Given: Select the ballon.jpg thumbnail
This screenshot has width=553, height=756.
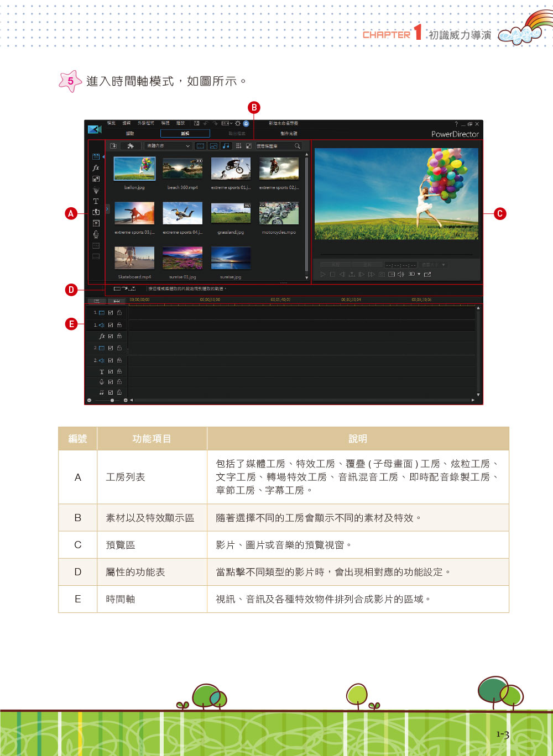Looking at the screenshot, I should 134,169.
